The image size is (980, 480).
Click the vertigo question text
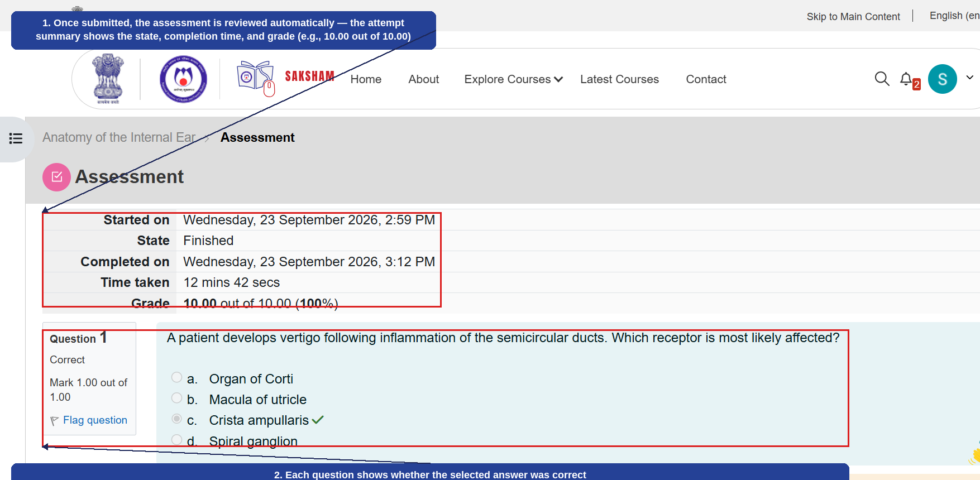pyautogui.click(x=503, y=338)
